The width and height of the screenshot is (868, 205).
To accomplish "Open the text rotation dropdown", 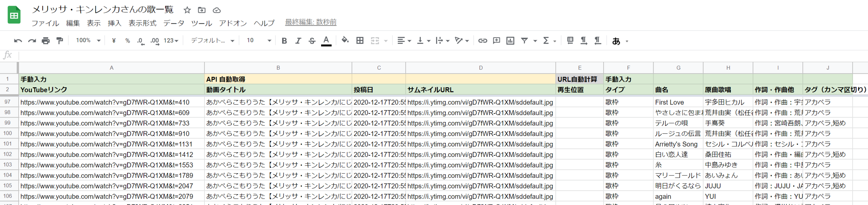I will click(x=462, y=41).
